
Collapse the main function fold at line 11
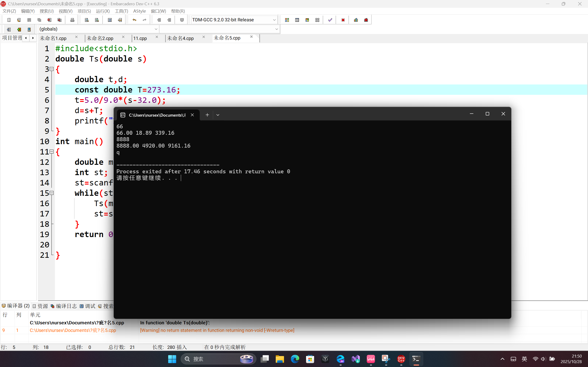51,152
